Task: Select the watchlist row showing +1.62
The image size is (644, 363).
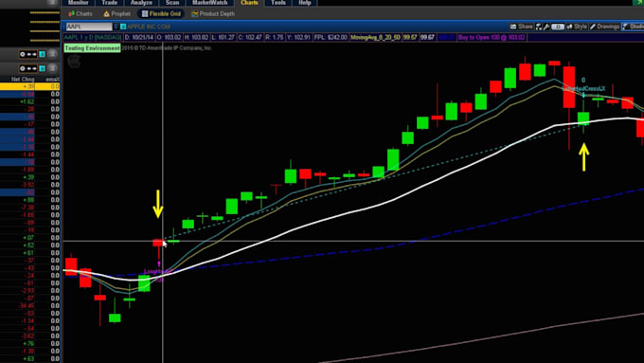Action: 30,101
